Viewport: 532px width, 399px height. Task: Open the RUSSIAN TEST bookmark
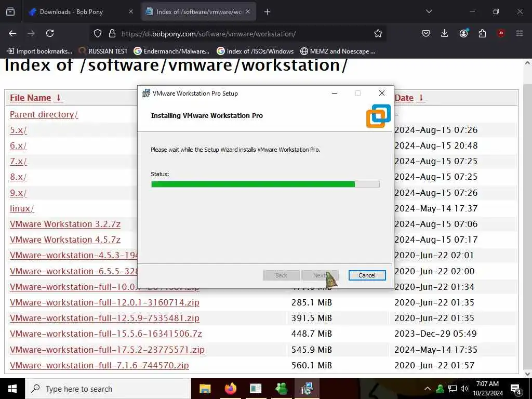tap(103, 51)
